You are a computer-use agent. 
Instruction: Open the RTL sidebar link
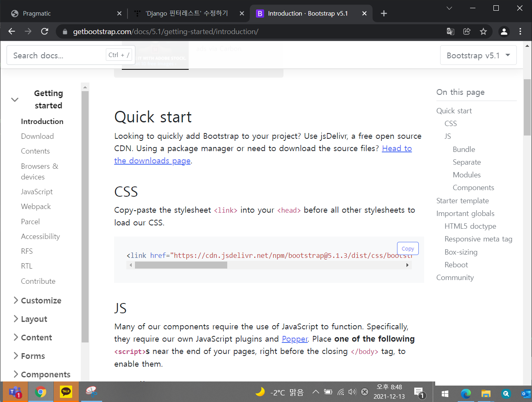pyautogui.click(x=27, y=266)
